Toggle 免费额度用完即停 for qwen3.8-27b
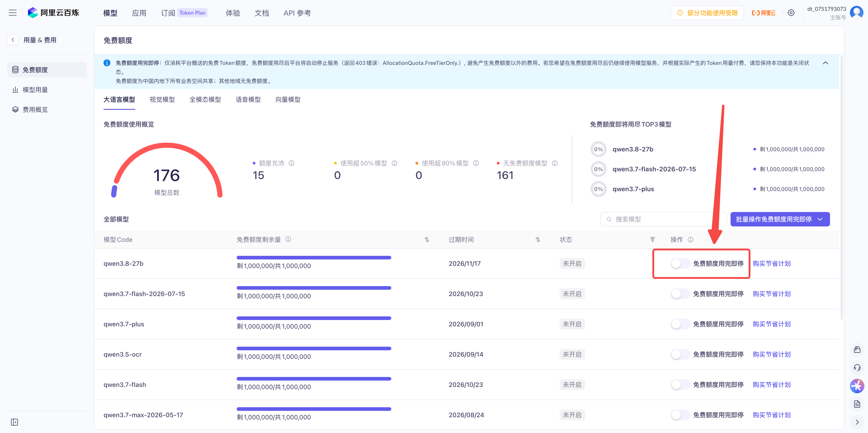This screenshot has width=868, height=433. (680, 264)
